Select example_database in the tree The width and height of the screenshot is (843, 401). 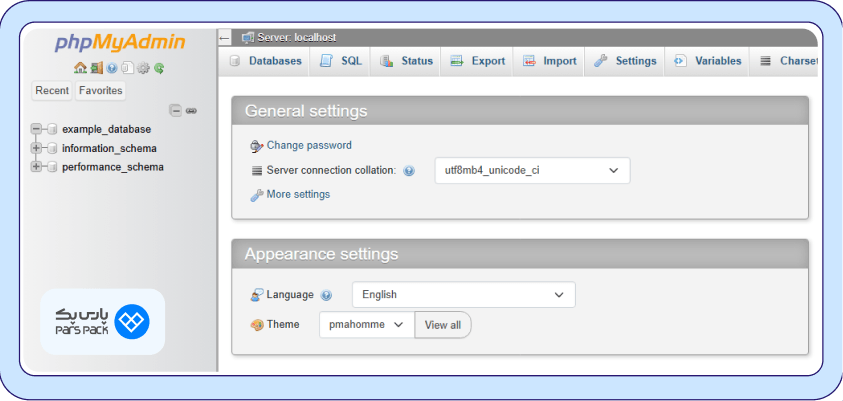[x=106, y=130]
